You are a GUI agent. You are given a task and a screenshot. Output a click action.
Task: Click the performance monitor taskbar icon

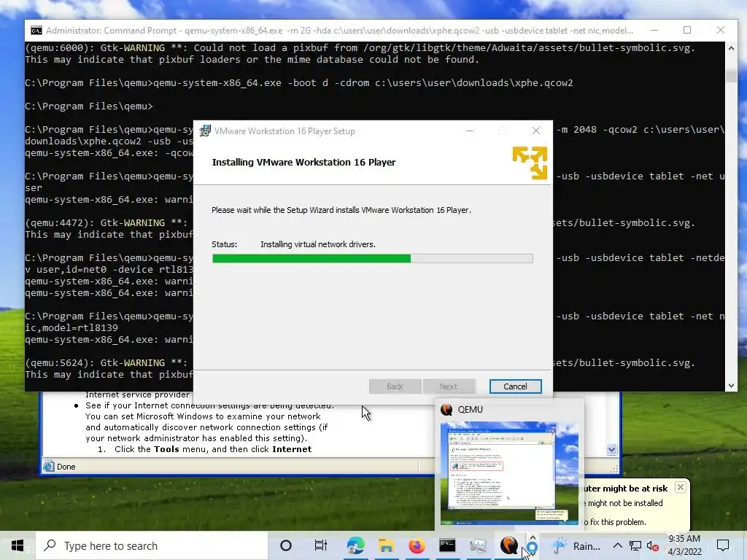(478, 545)
